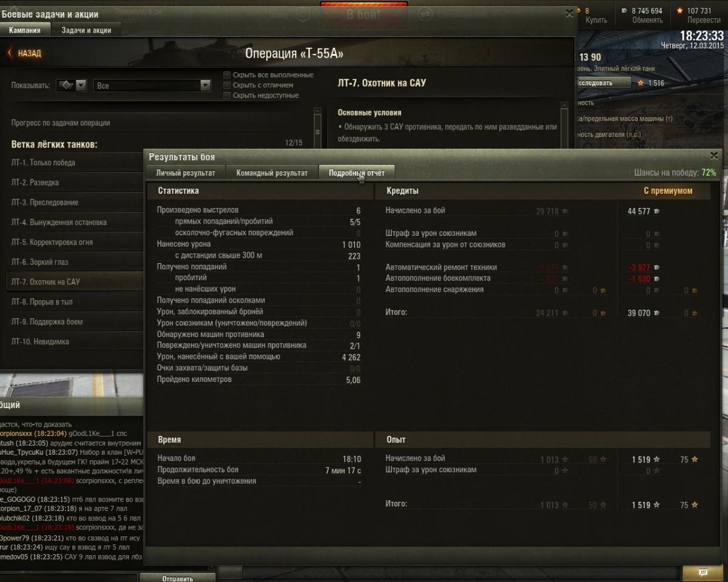Focus the chat message input field
Screen dimensions: 728x582
tap(70, 577)
